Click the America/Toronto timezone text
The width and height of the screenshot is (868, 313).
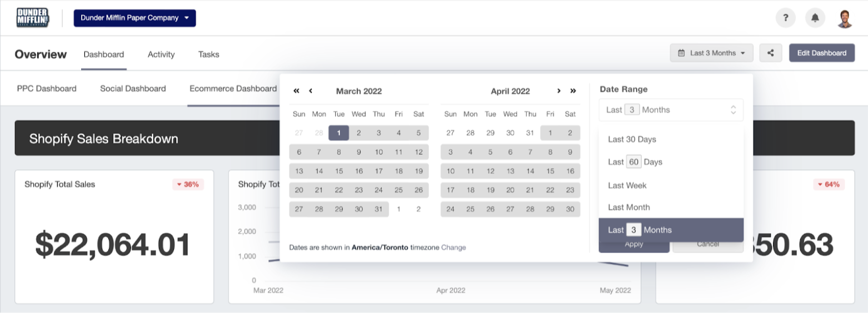[x=380, y=248]
